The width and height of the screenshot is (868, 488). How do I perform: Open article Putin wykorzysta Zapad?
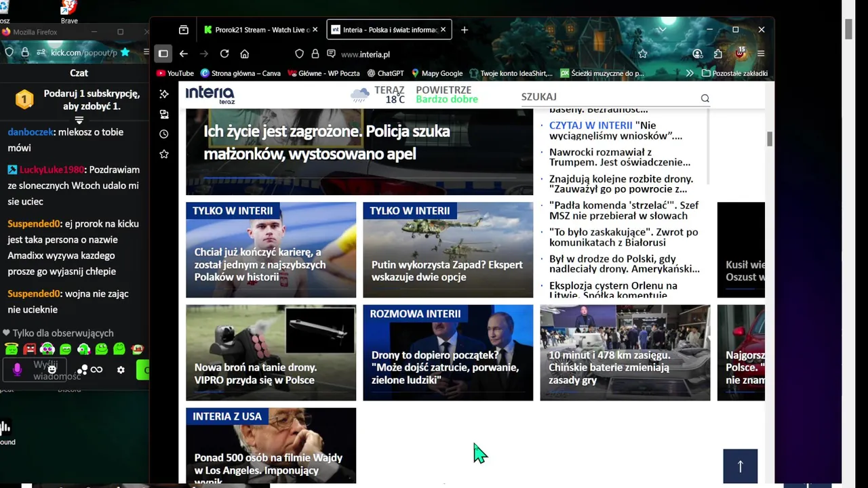[x=448, y=249]
